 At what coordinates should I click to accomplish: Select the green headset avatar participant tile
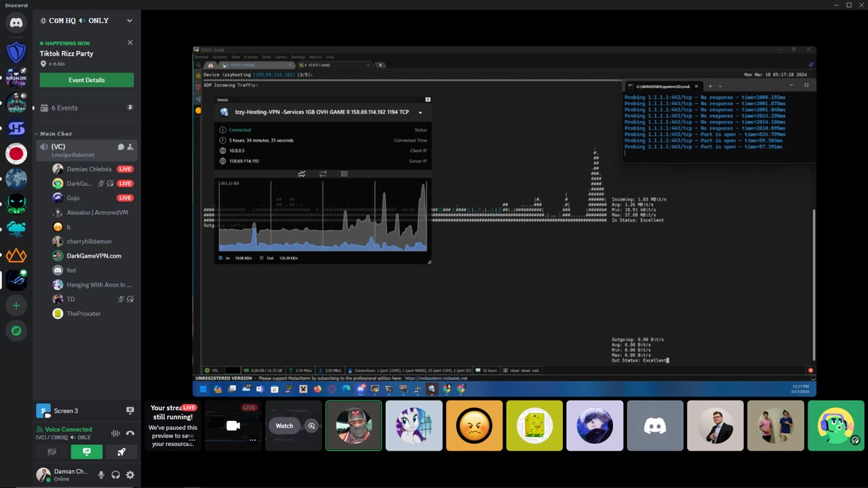[836, 426]
